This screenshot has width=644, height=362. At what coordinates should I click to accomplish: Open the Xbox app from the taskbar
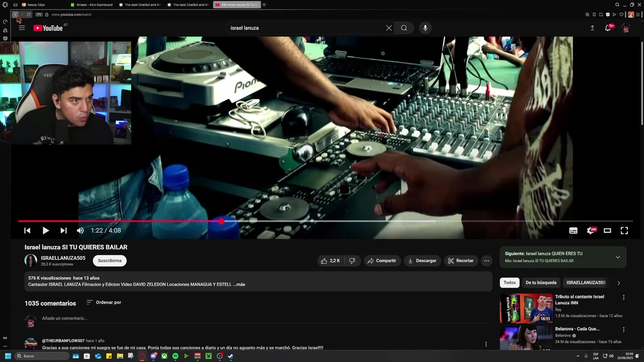(164, 356)
